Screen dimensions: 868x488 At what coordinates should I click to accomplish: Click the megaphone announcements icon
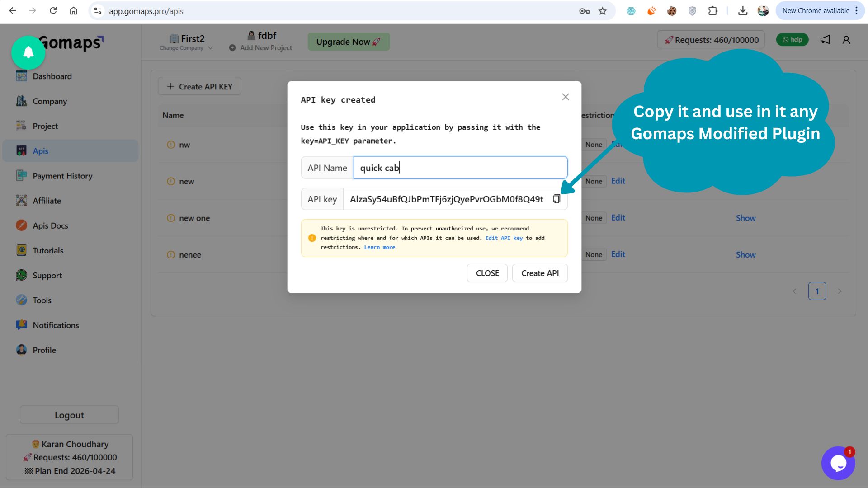[825, 40]
